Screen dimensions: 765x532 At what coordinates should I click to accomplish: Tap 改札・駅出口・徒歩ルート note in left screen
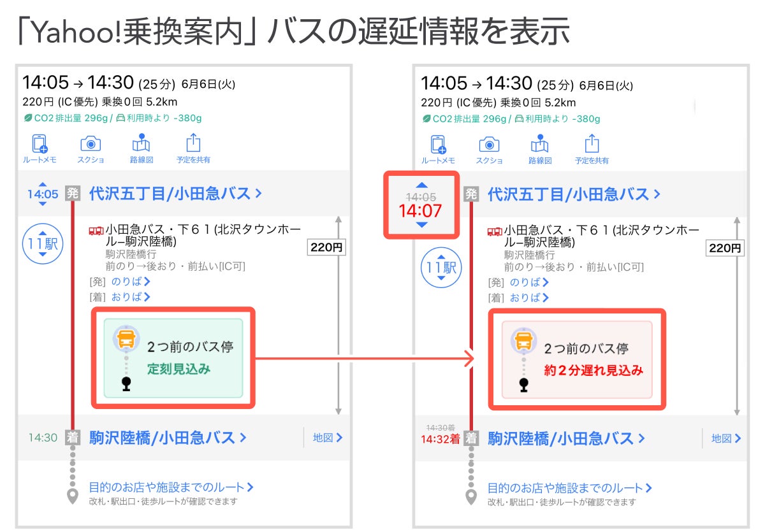[x=163, y=501]
